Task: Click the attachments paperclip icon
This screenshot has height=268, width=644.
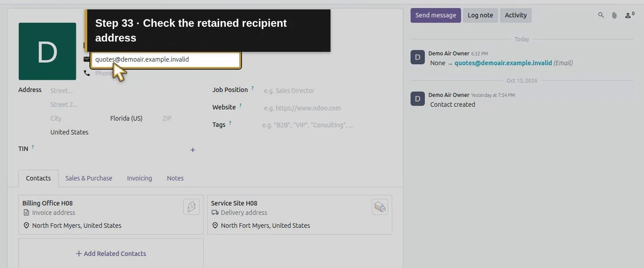Action: tap(614, 15)
